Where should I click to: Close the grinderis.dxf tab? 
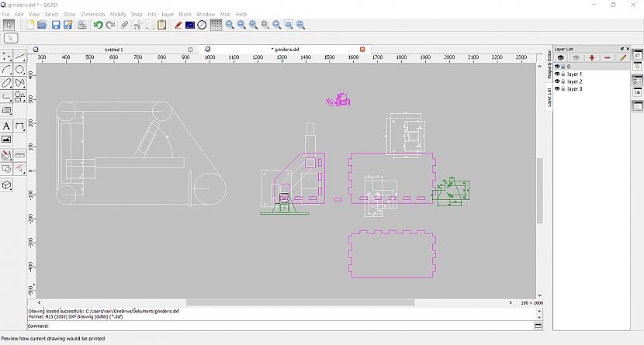pyautogui.click(x=362, y=49)
